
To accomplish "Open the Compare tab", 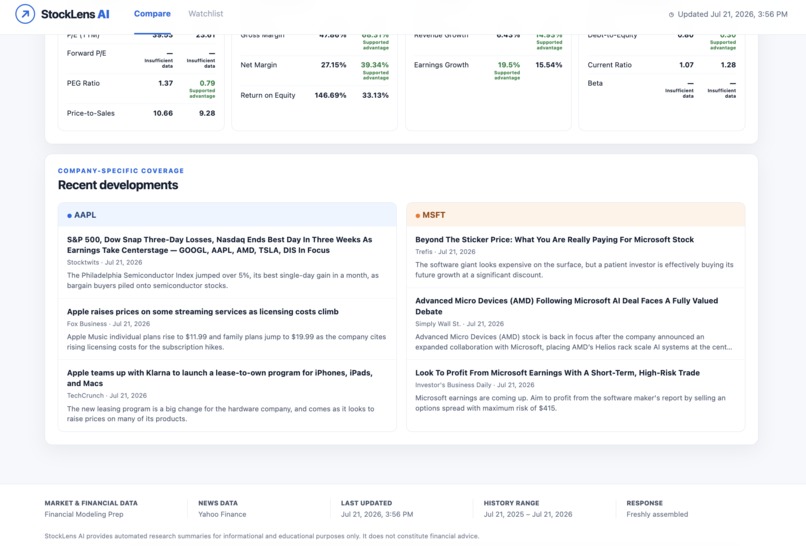I will 152,14.
